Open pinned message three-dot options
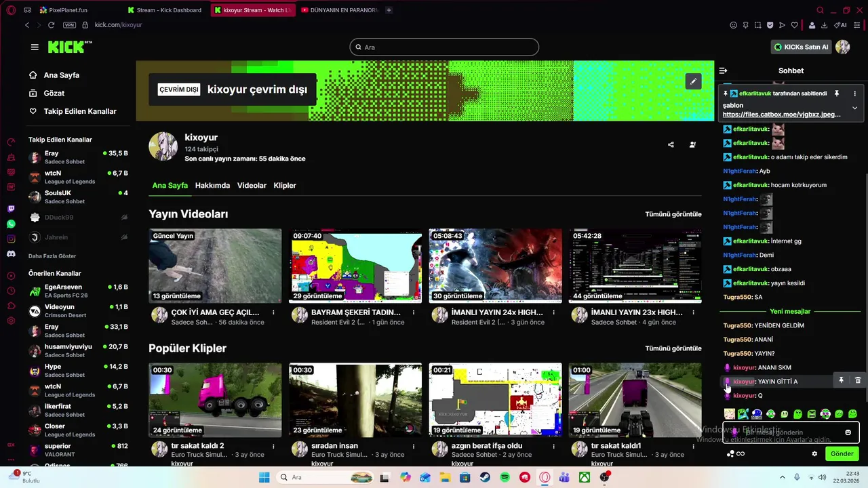The image size is (868, 488). tap(854, 94)
